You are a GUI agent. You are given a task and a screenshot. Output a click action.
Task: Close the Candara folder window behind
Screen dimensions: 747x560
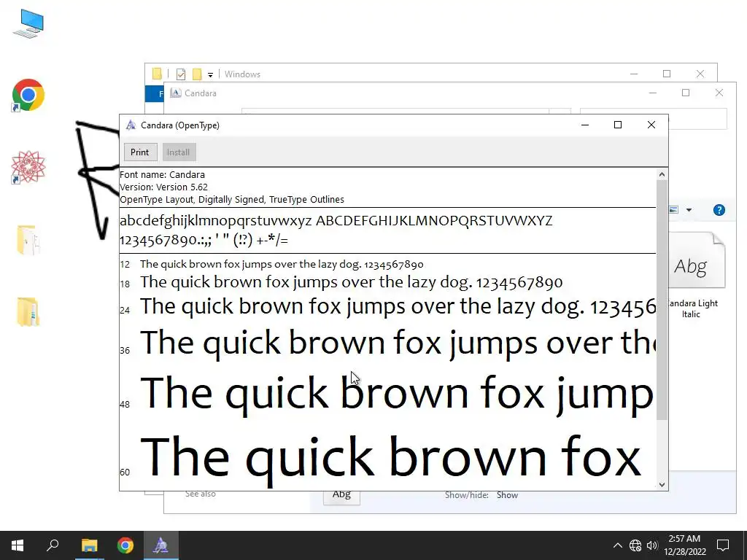719,93
